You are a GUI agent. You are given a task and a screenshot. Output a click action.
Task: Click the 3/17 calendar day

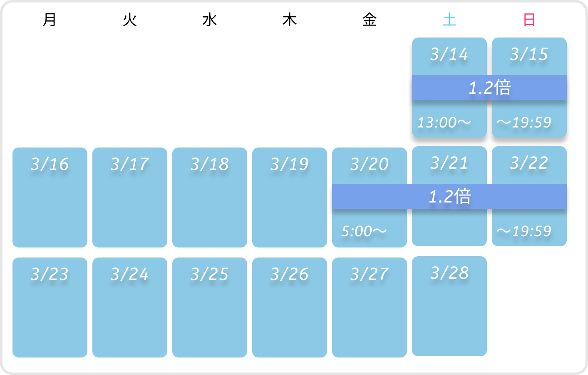[130, 197]
